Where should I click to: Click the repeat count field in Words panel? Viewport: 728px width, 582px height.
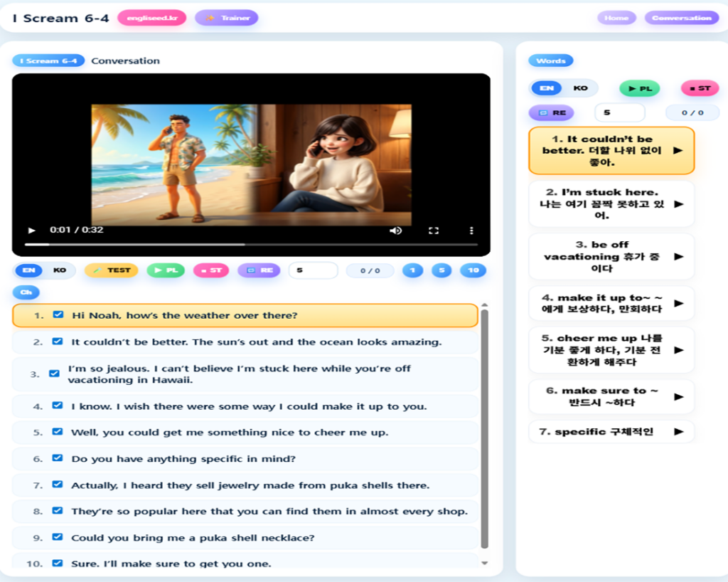pyautogui.click(x=619, y=112)
